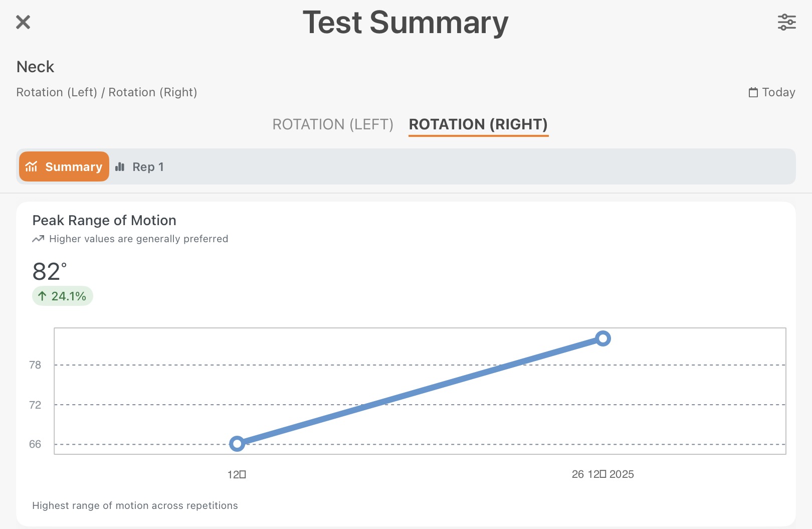
Task: Click the 24.1% increase badge
Action: (63, 296)
